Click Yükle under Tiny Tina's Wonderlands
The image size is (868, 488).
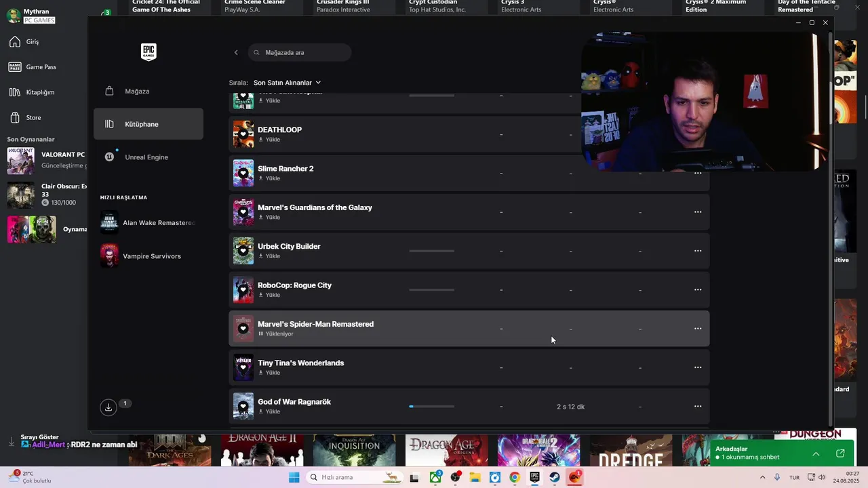click(269, 373)
